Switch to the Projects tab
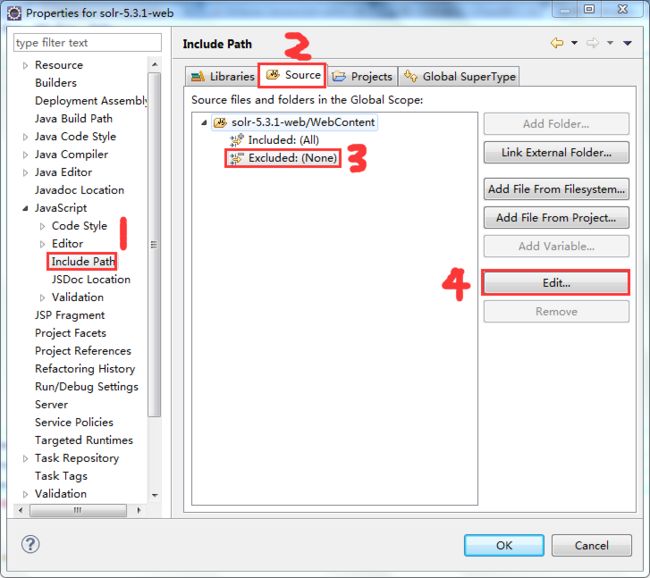This screenshot has width=650, height=578. pyautogui.click(x=362, y=76)
